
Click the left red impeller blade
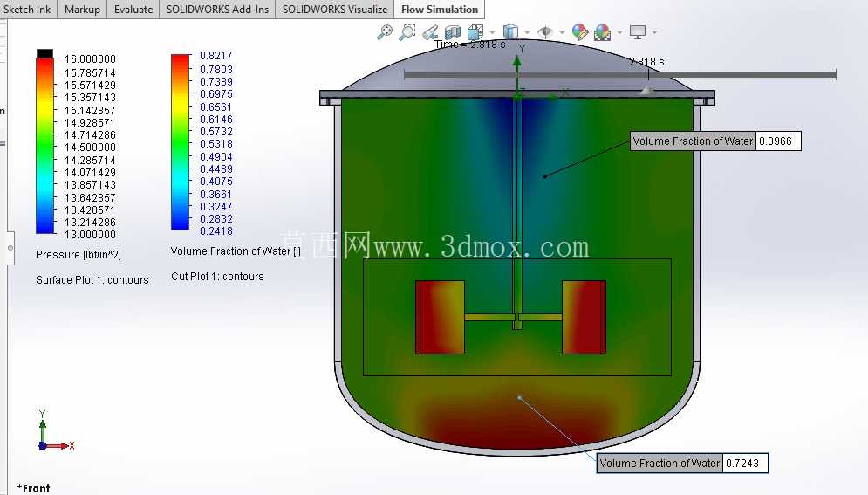coord(440,317)
